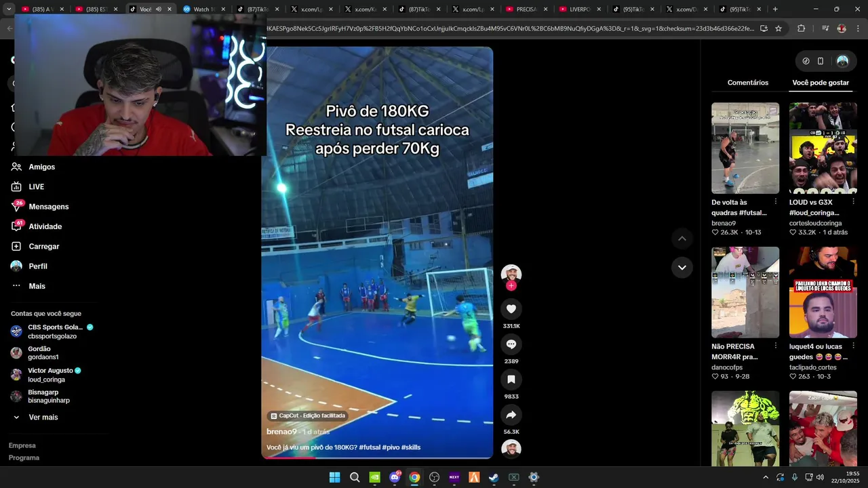Open Chrome tab search dropdown

pyautogui.click(x=9, y=9)
